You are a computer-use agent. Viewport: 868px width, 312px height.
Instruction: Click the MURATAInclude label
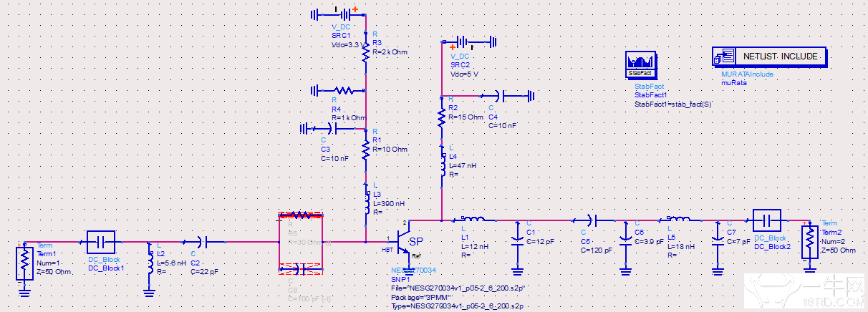(747, 74)
